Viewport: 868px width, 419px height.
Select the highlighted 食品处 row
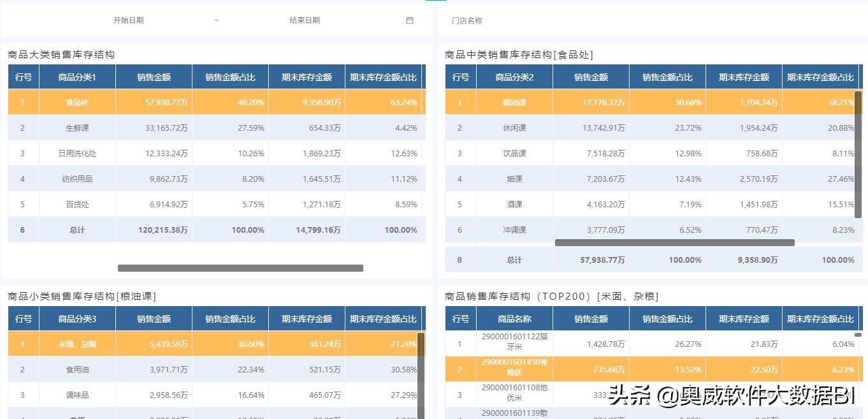pyautogui.click(x=76, y=102)
